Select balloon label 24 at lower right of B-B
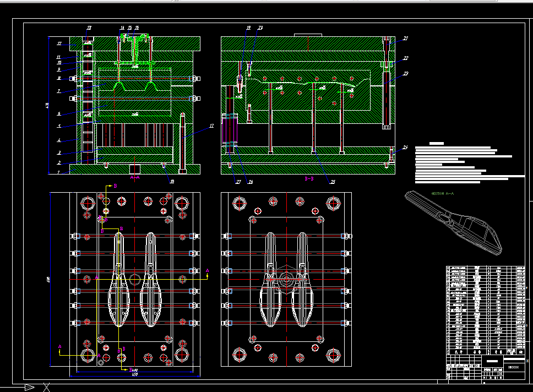The height and width of the screenshot is (392, 533). point(405,147)
